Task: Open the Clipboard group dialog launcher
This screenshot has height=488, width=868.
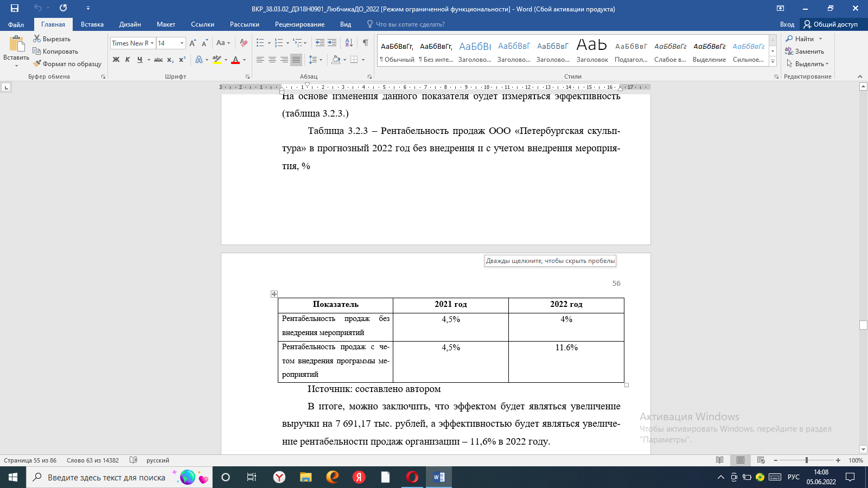Action: pos(103,77)
